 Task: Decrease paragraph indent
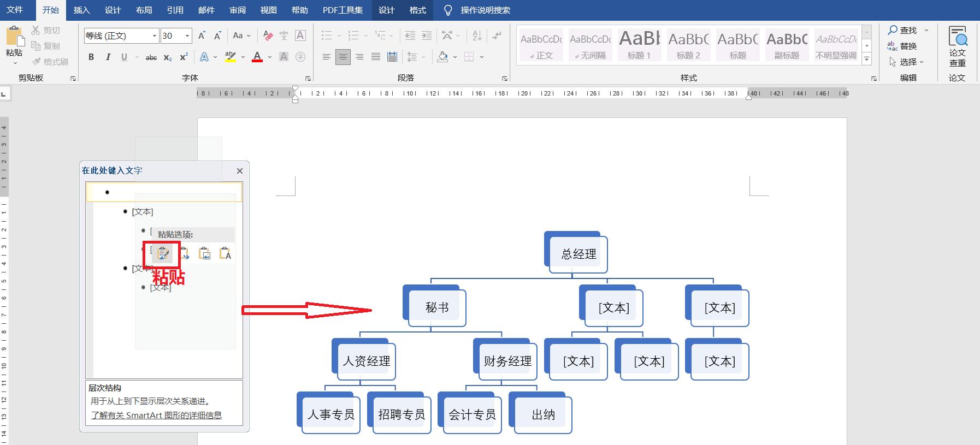pos(410,35)
